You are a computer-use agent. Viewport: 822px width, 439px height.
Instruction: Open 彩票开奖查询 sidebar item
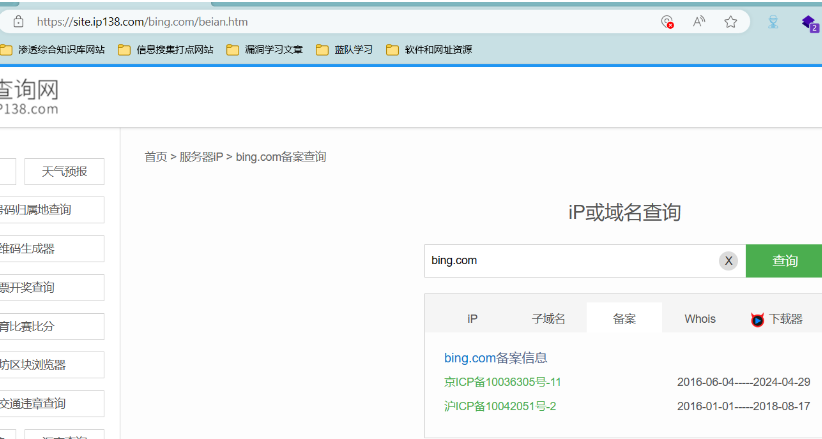point(52,287)
